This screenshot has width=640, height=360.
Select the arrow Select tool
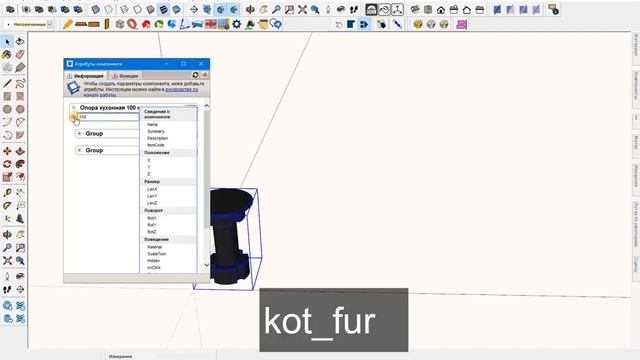(x=7, y=41)
